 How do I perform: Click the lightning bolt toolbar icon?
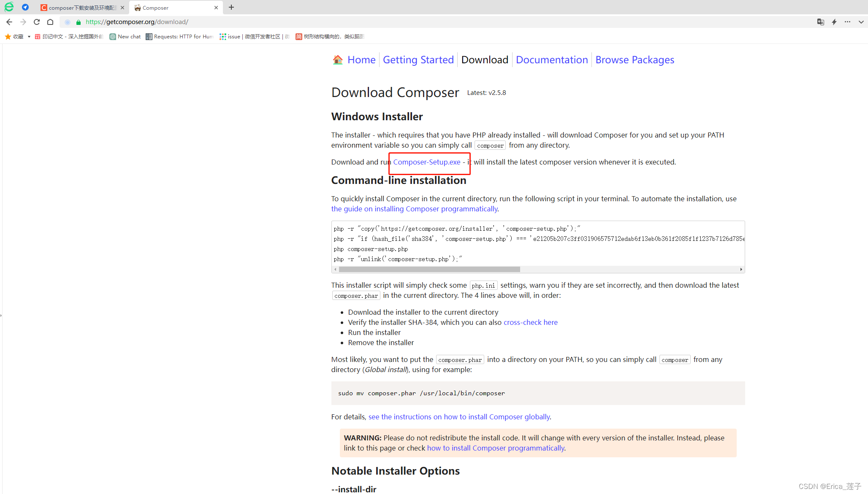point(834,22)
